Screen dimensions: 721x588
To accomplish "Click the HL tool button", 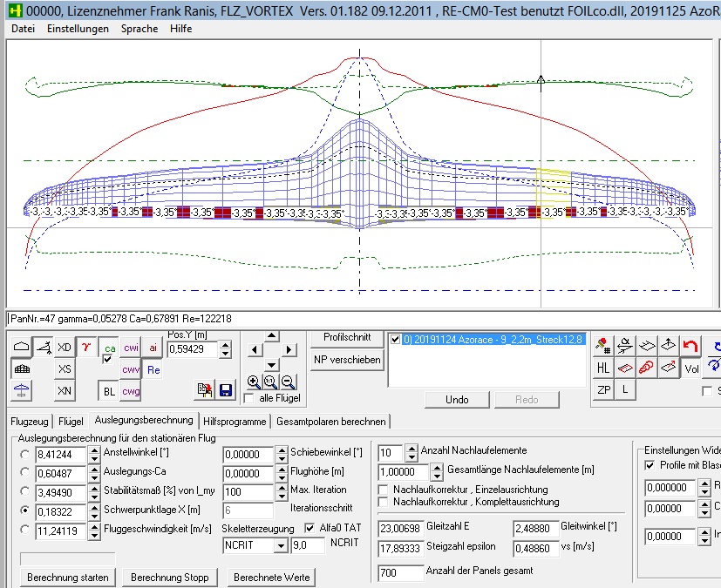I will click(x=603, y=368).
